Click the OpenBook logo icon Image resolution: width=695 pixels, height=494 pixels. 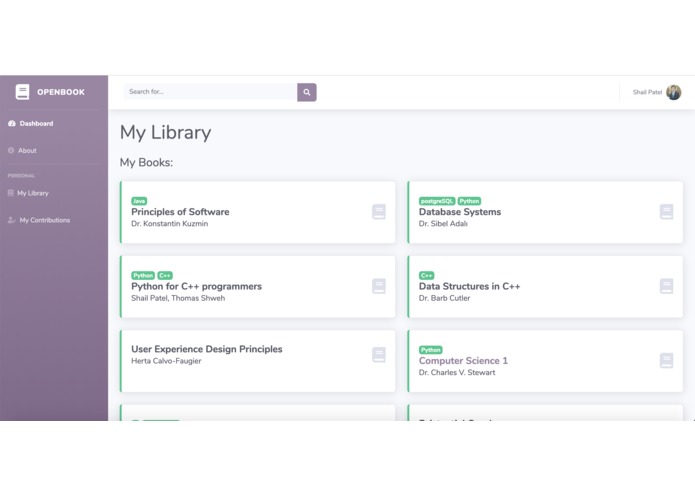tap(23, 92)
